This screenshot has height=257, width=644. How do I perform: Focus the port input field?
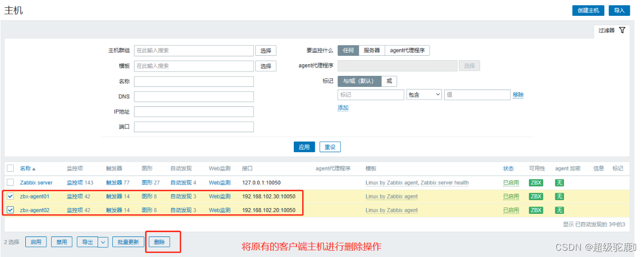coord(194,127)
